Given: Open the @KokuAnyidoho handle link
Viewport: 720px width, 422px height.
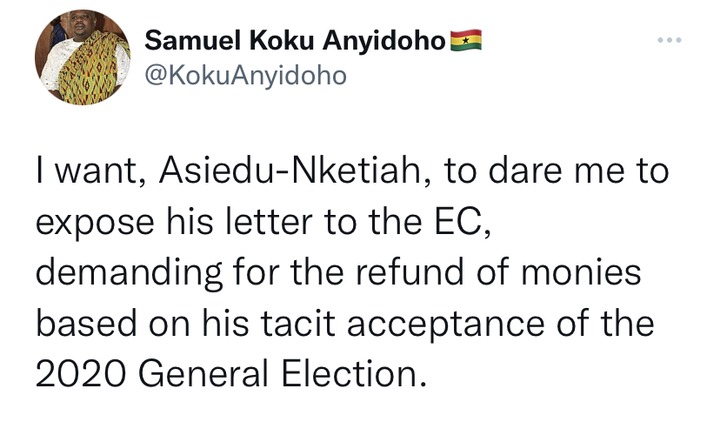Looking at the screenshot, I should (246, 76).
